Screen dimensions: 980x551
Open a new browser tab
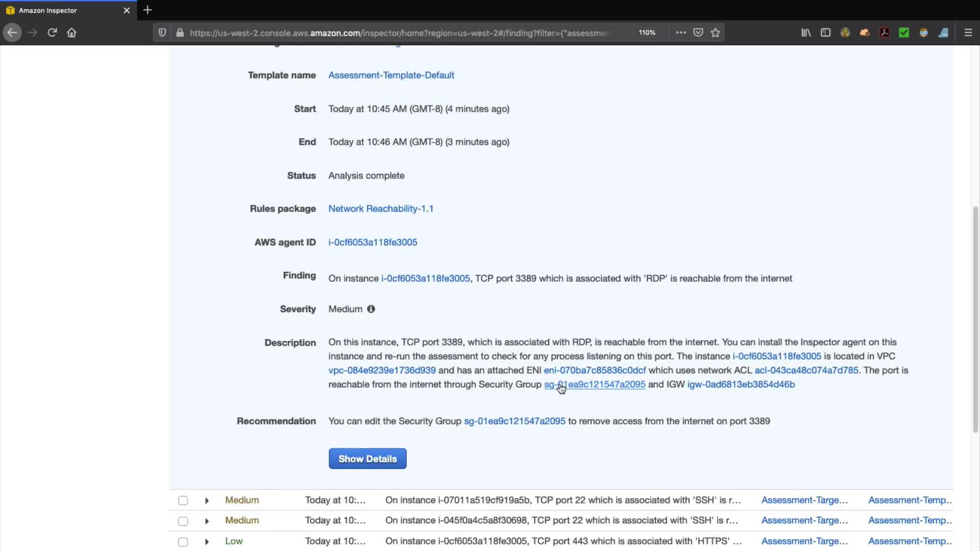coord(148,10)
